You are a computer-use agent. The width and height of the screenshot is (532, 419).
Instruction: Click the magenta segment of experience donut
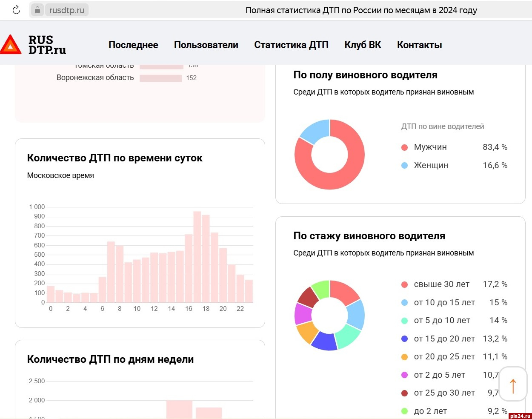[303, 313]
